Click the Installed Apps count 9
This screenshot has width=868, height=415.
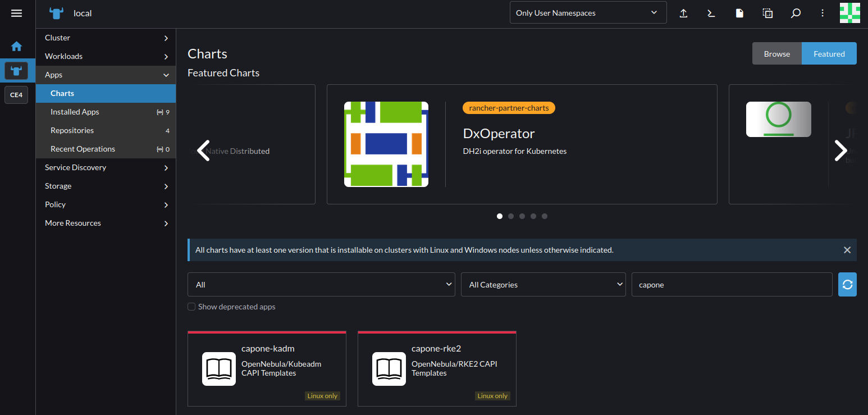(x=167, y=112)
